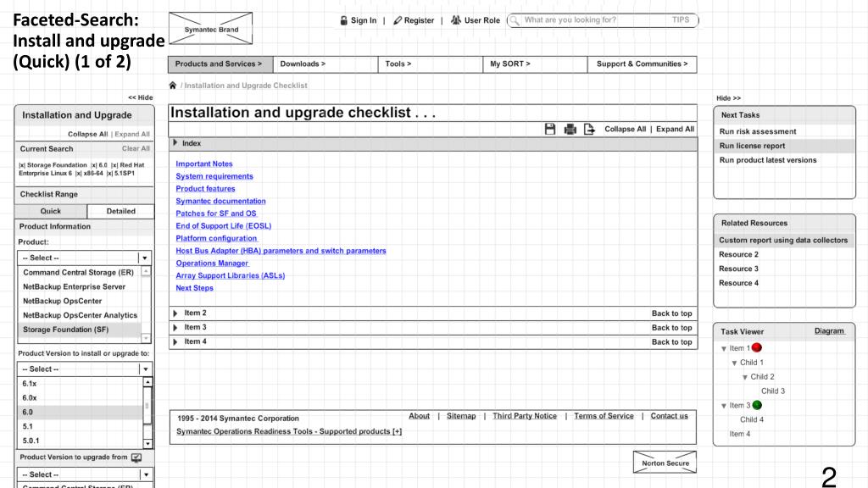Screen dimensions: 868x488
Task: Click the search magnifier icon
Action: pos(515,20)
